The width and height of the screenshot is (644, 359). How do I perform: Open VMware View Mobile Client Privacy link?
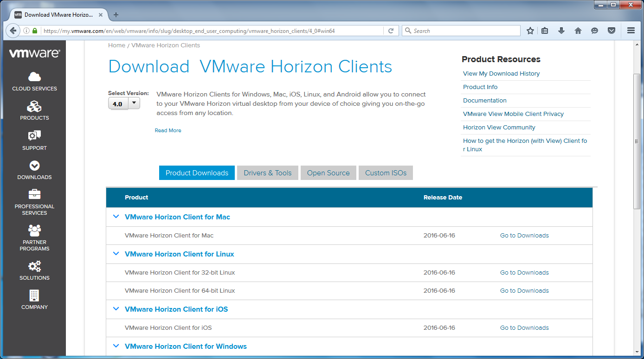513,114
